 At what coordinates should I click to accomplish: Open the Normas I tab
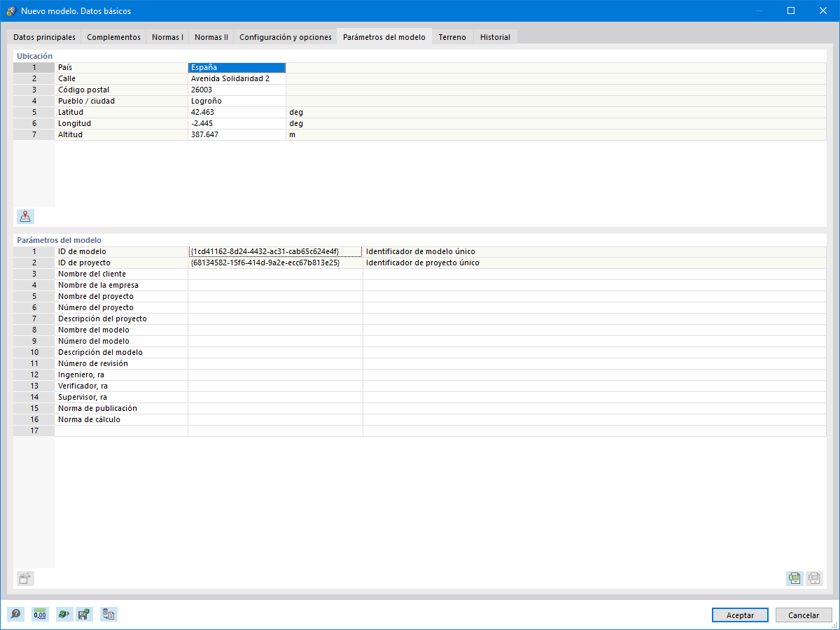pyautogui.click(x=167, y=37)
